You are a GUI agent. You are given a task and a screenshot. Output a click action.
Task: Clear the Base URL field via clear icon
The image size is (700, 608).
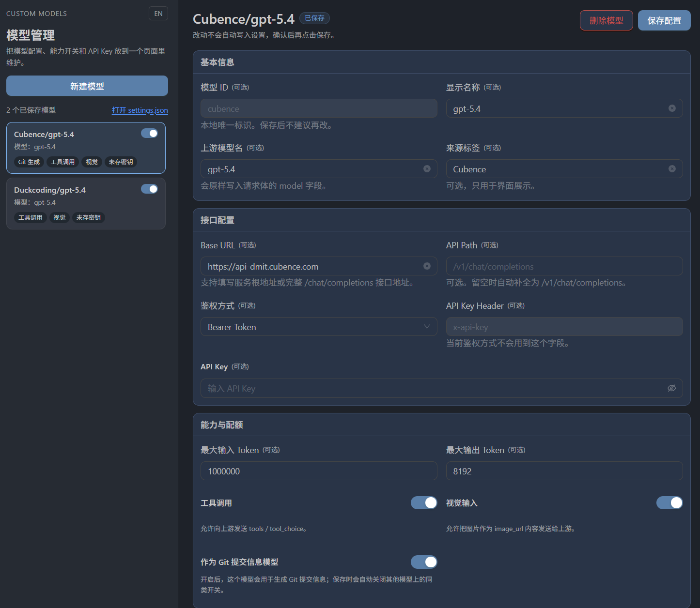(x=427, y=266)
